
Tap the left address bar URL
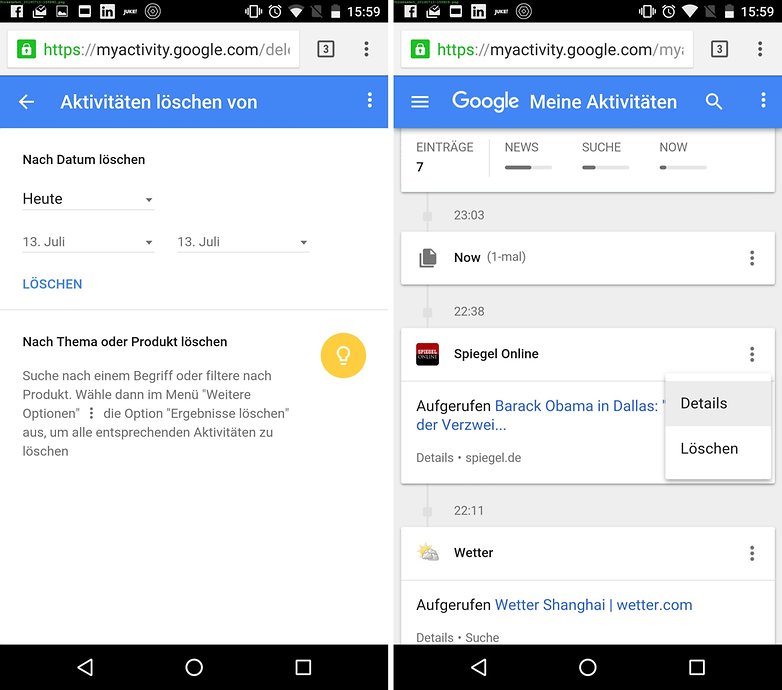167,49
